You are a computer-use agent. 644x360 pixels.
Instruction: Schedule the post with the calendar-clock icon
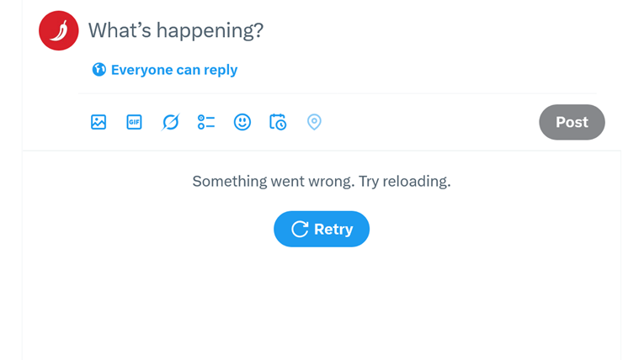tap(278, 122)
